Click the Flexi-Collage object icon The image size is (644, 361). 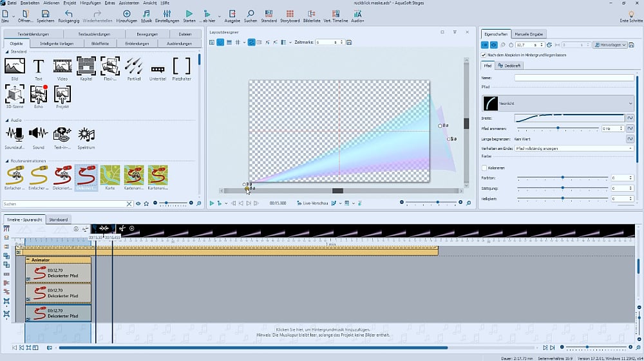click(x=110, y=66)
